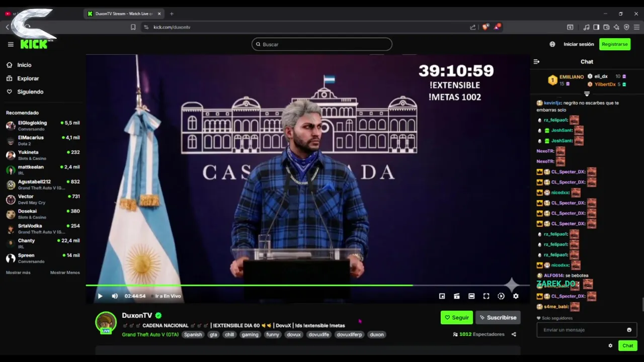Click the viewers count icon
The height and width of the screenshot is (362, 644).
[455, 334]
